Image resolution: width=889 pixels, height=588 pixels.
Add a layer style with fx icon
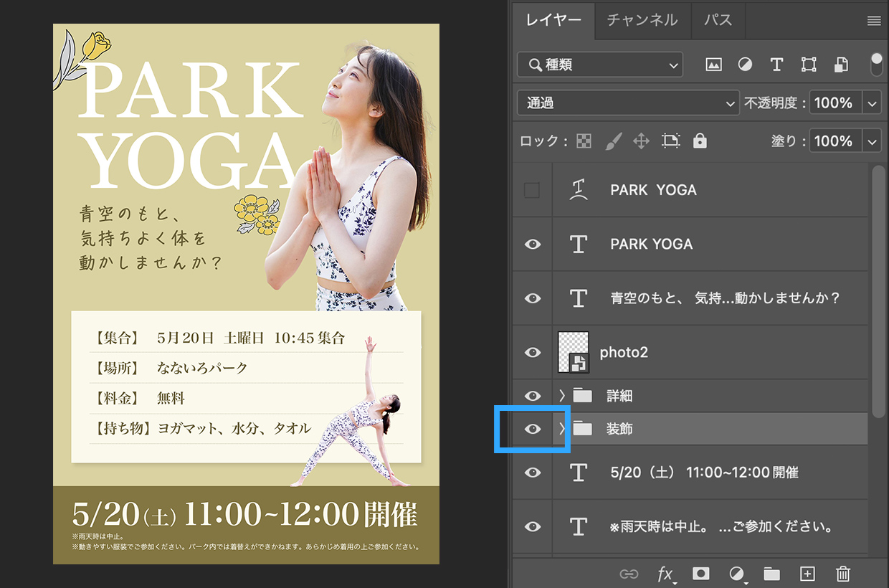pyautogui.click(x=666, y=574)
